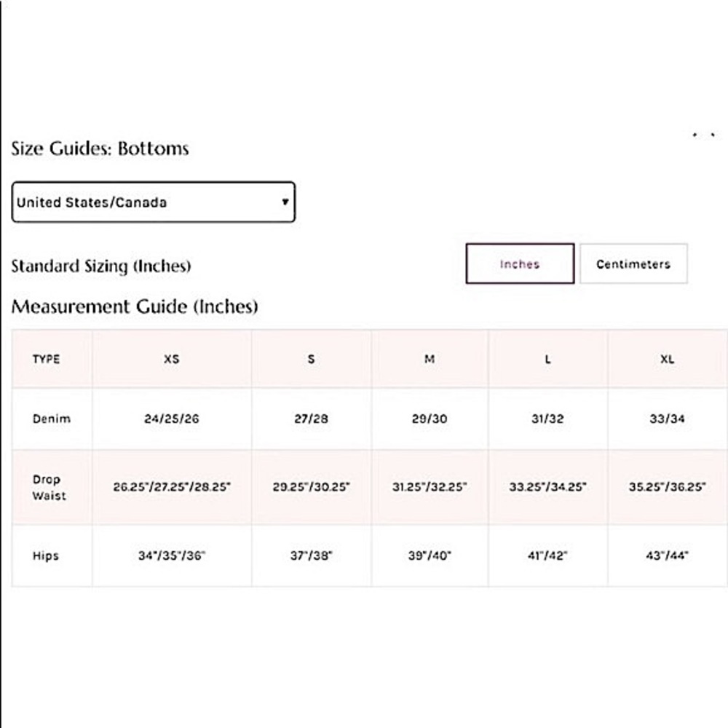Select the Hips row label
The width and height of the screenshot is (728, 728).
45,555
